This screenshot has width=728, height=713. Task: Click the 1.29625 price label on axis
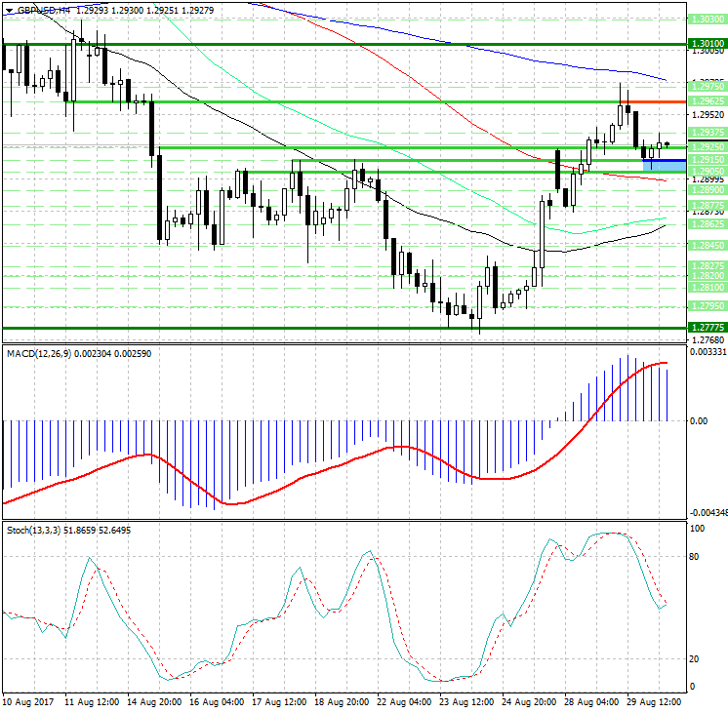706,100
